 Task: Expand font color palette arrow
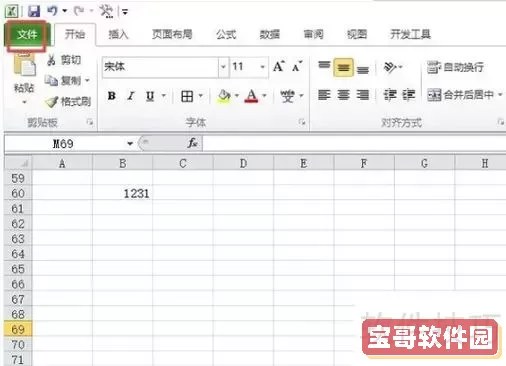pos(264,96)
